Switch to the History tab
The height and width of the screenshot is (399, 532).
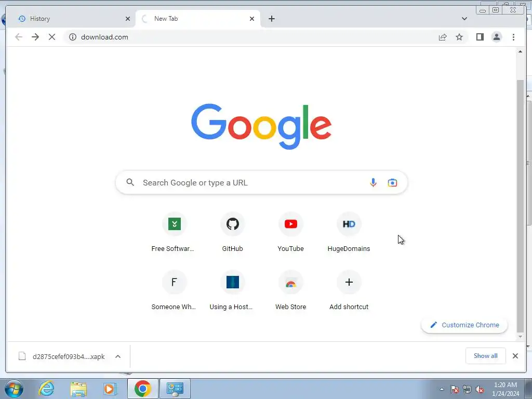[x=71, y=19]
